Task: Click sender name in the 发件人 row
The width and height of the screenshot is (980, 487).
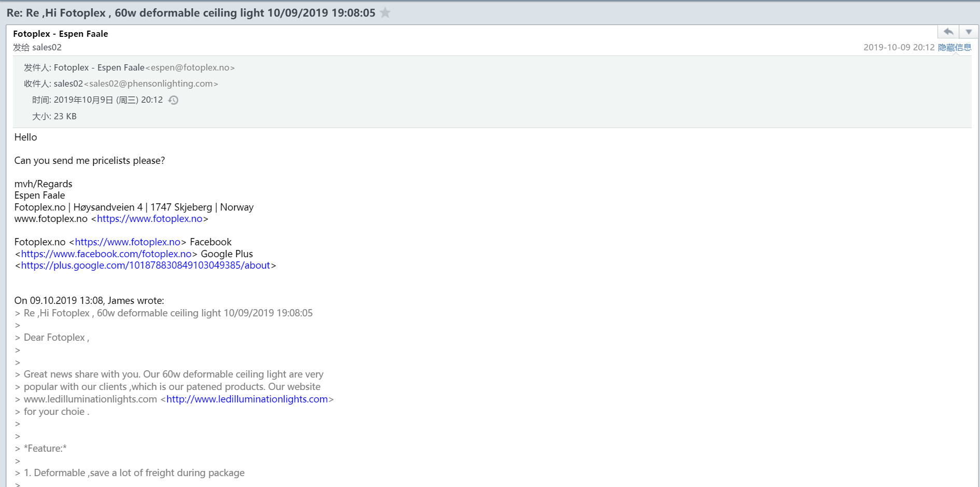Action: pos(99,68)
